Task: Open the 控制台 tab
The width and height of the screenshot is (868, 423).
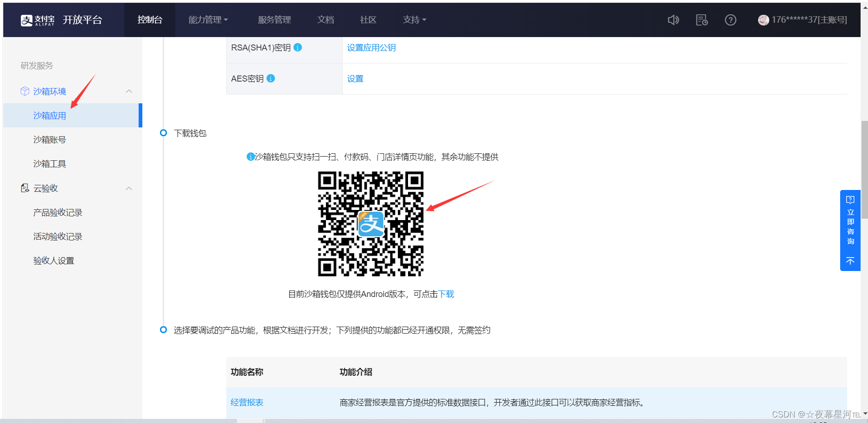Action: point(150,20)
